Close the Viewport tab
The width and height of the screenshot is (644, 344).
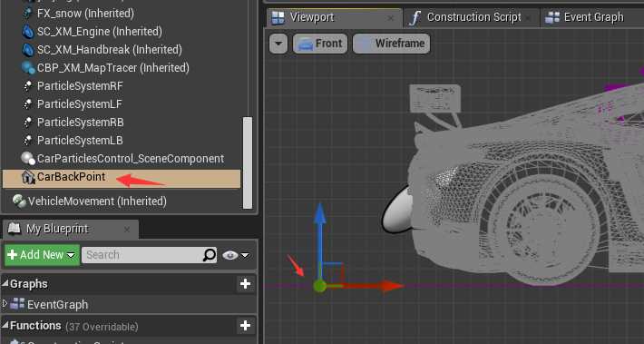coord(391,18)
